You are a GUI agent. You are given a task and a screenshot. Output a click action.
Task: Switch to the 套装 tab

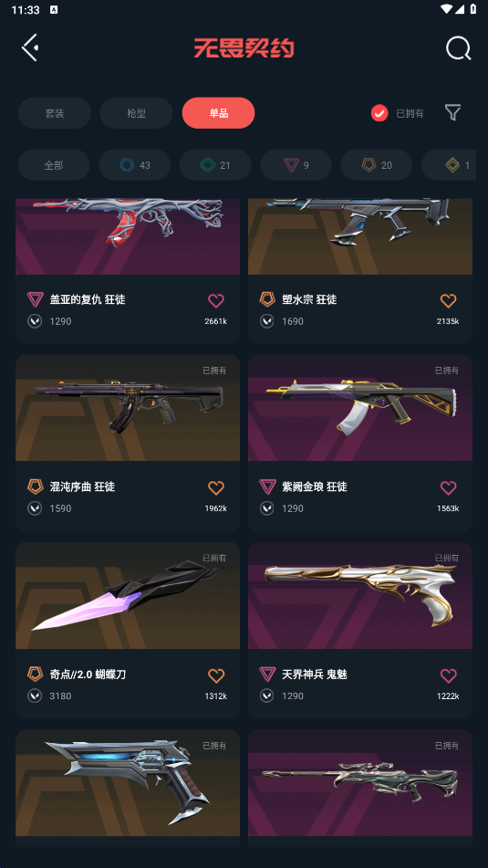[x=55, y=113]
